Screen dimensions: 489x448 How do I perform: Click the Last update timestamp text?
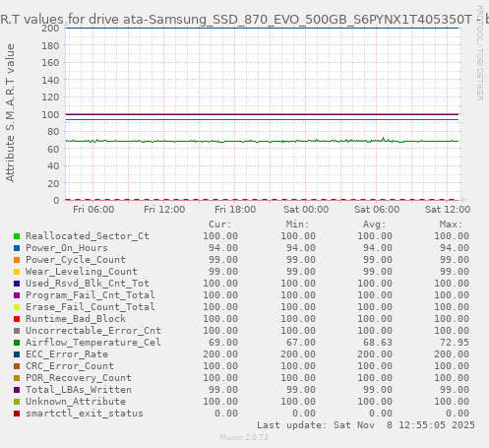[366, 425]
